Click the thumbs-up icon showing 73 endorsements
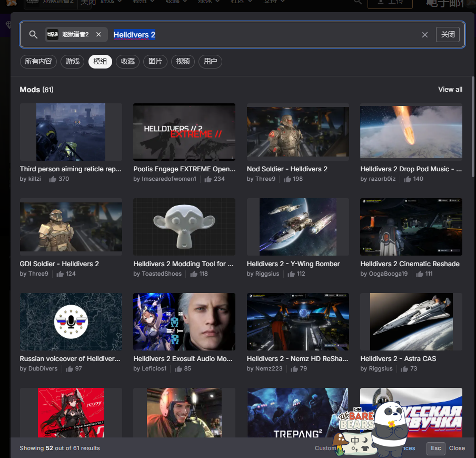This screenshot has width=476, height=458. click(x=404, y=369)
